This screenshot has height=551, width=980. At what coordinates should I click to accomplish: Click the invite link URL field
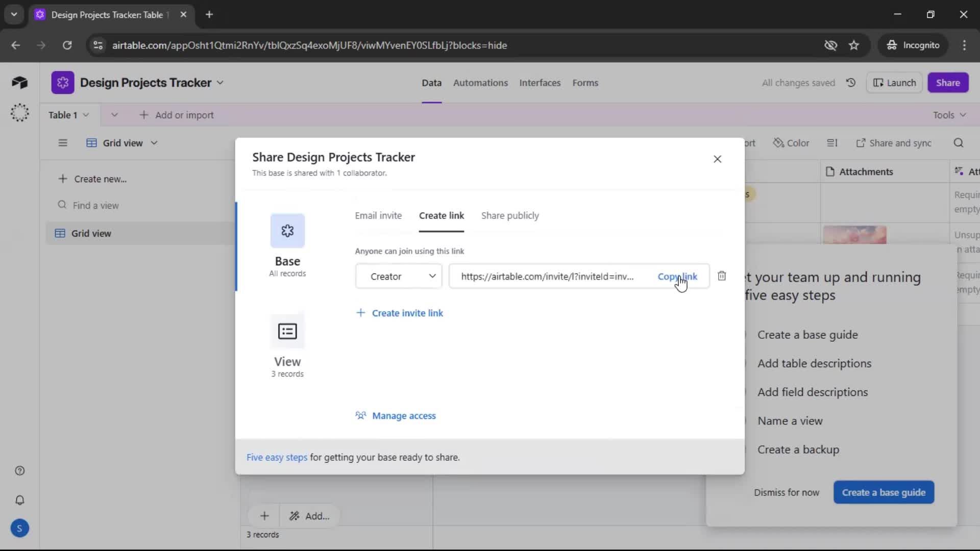tap(547, 277)
